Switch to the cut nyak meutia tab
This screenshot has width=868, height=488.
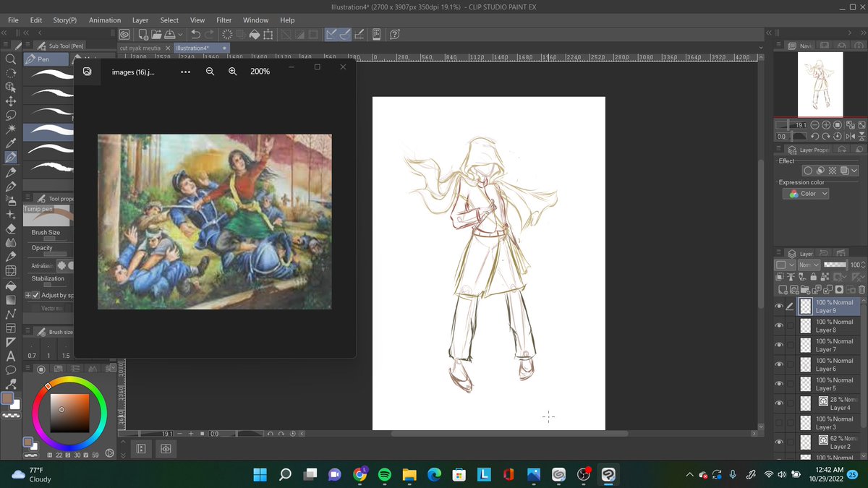140,48
